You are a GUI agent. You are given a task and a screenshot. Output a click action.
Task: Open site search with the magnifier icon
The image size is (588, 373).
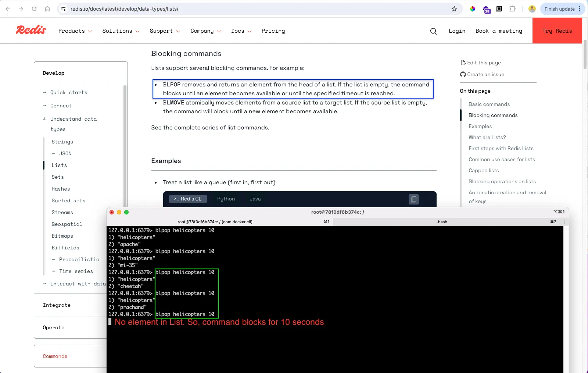[x=434, y=31]
